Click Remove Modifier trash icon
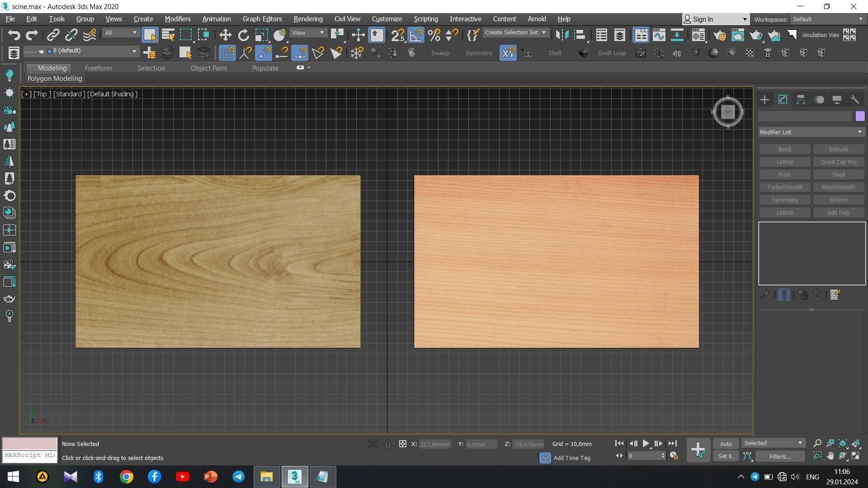 click(816, 295)
